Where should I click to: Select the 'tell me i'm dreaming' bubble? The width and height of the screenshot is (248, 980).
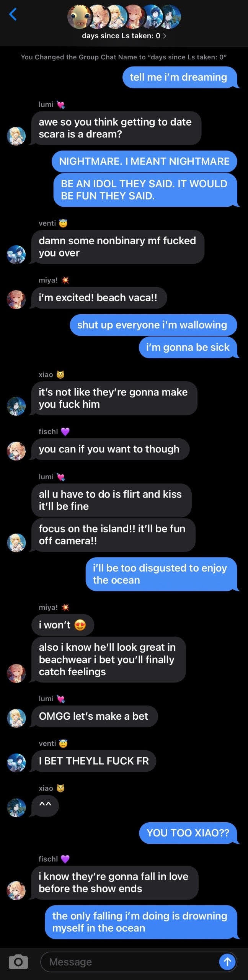pyautogui.click(x=180, y=77)
